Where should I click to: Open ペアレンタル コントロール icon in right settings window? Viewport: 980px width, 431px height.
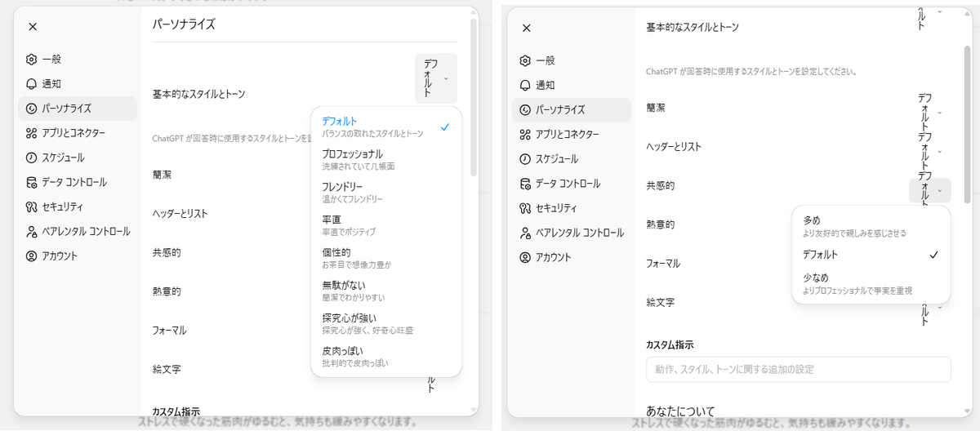(x=526, y=233)
